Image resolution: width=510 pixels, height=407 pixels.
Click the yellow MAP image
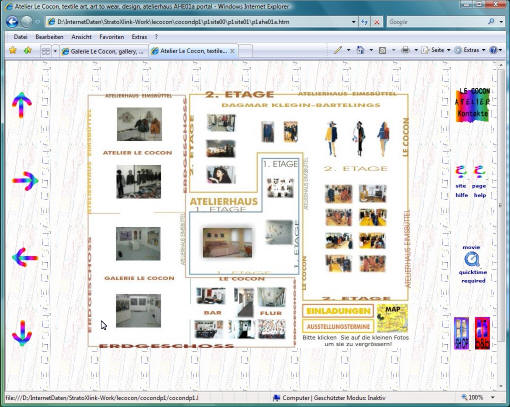[x=392, y=318]
